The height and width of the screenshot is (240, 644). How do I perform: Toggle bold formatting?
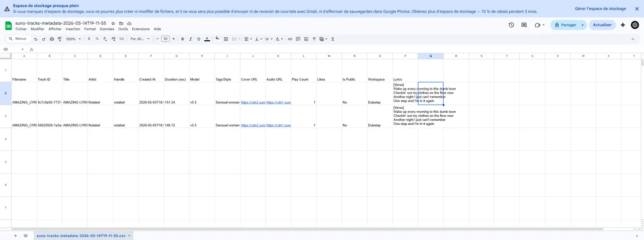183,39
